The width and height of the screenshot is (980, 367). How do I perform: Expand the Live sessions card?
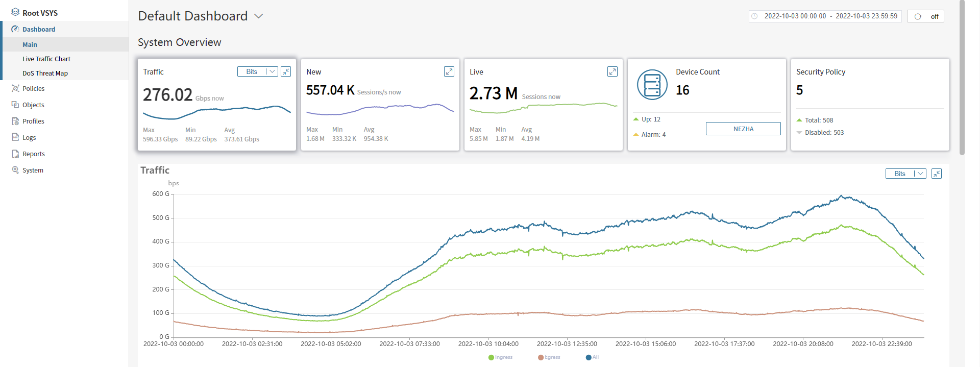click(x=612, y=71)
